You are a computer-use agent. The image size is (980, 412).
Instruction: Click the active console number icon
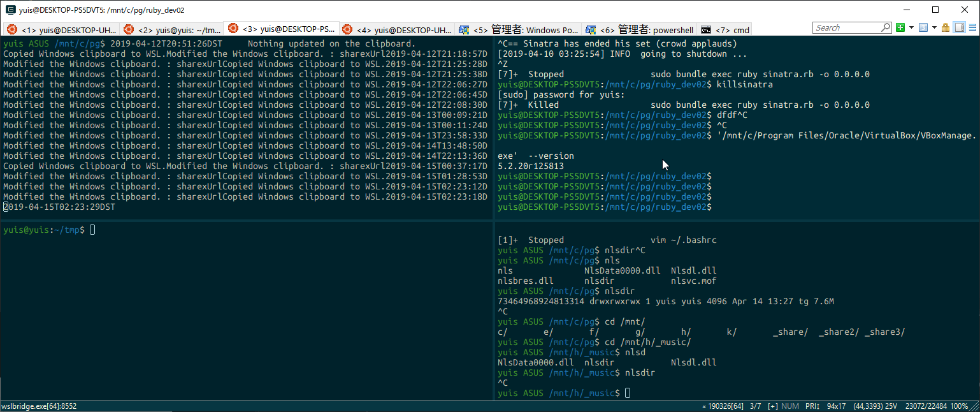923,28
